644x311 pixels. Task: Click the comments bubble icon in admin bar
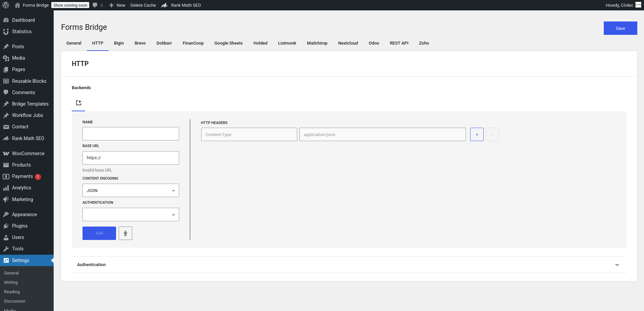(x=95, y=5)
